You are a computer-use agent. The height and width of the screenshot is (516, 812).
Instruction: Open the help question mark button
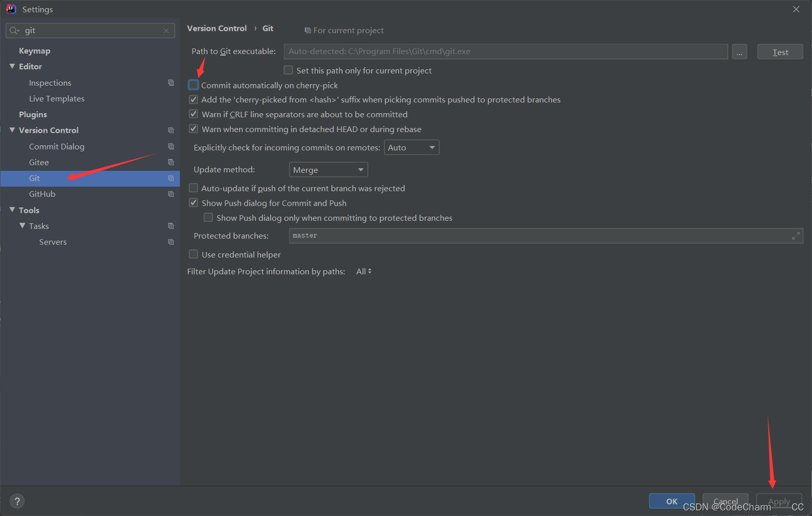pyautogui.click(x=17, y=501)
